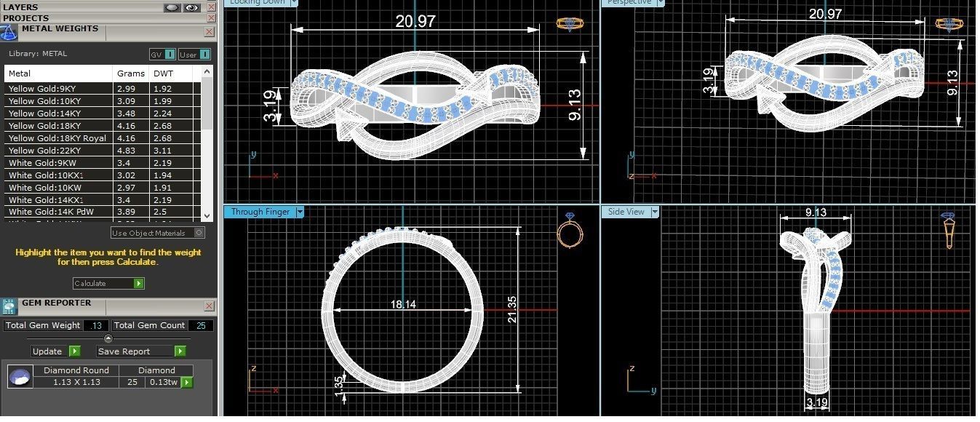Click the Grams column header

point(130,73)
